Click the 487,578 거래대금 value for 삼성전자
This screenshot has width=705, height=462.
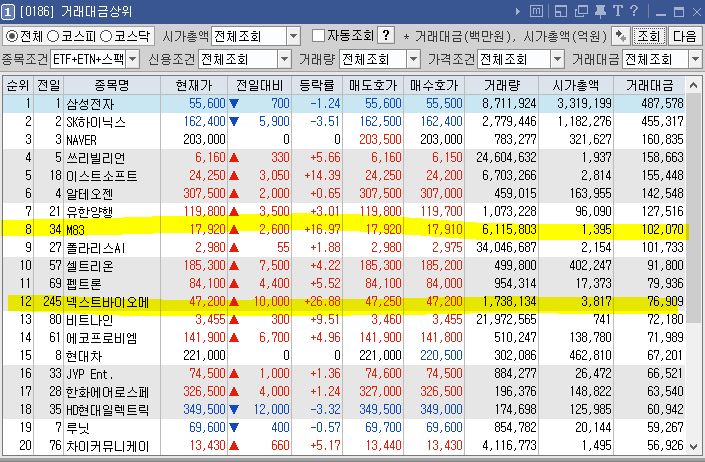tap(662, 104)
